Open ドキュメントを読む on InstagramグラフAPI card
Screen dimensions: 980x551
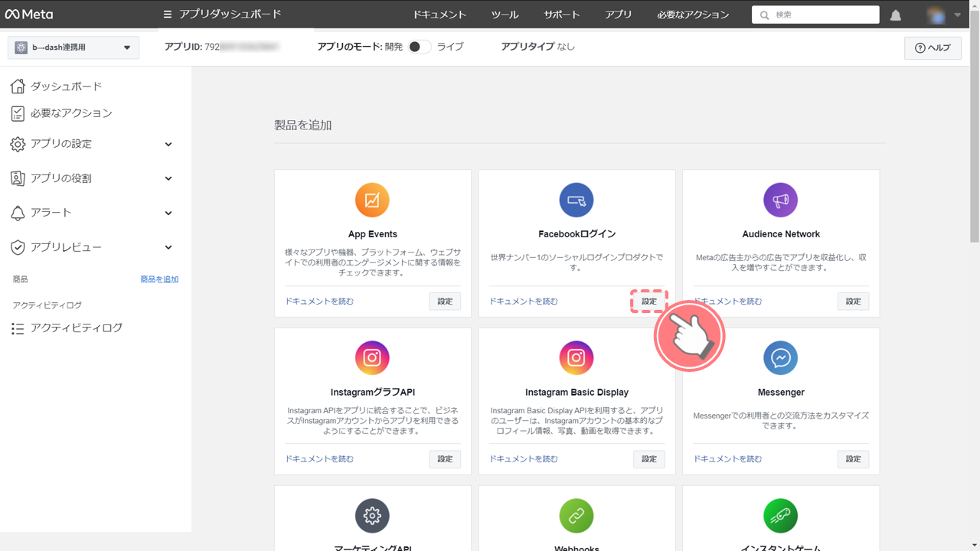coord(320,459)
